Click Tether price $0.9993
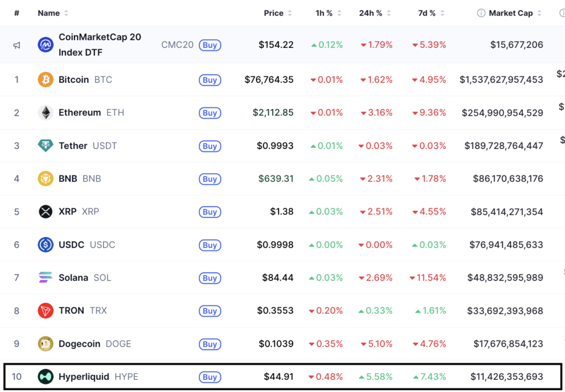Image resolution: width=565 pixels, height=392 pixels. pos(275,146)
